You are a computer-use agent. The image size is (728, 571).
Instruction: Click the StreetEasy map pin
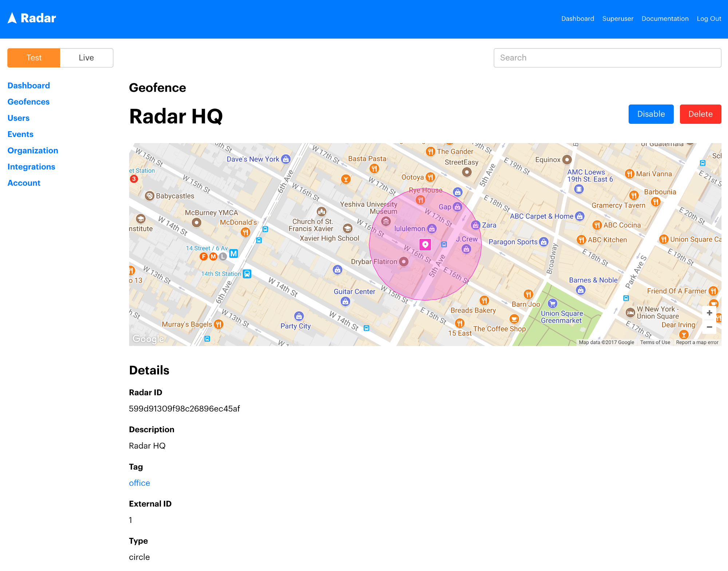tap(467, 172)
